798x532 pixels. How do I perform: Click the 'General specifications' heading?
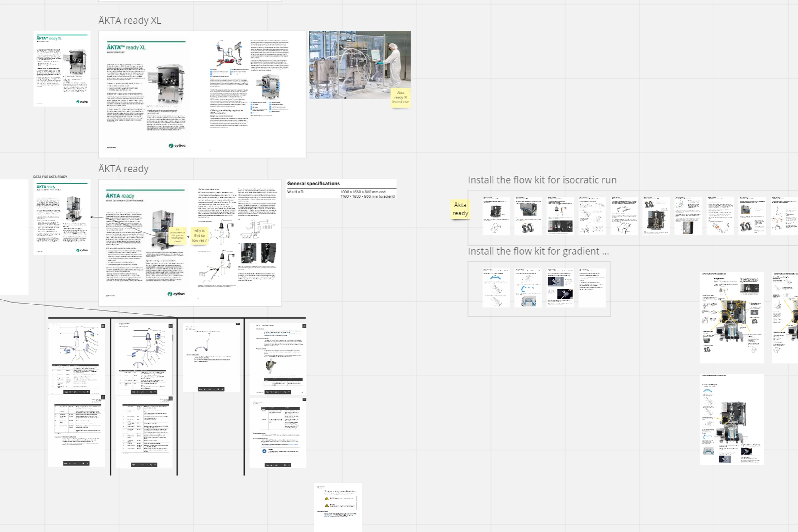[313, 183]
